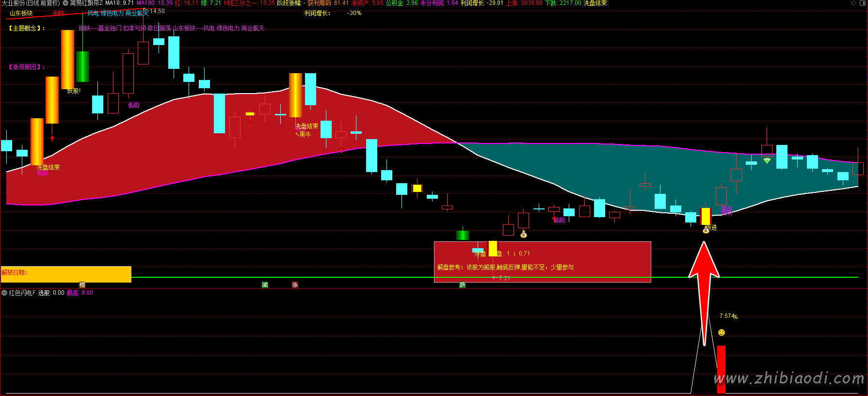Click the 山东板块 sector label
This screenshot has width=868, height=396.
21,13
